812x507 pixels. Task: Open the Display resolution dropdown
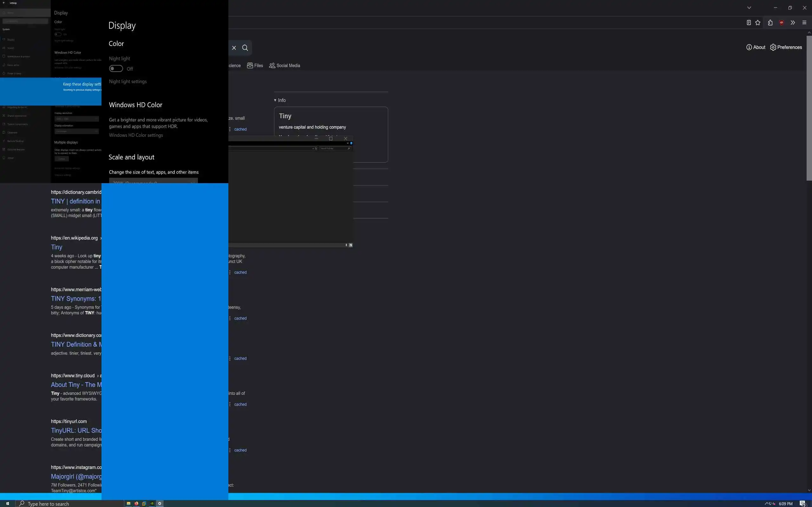76,119
